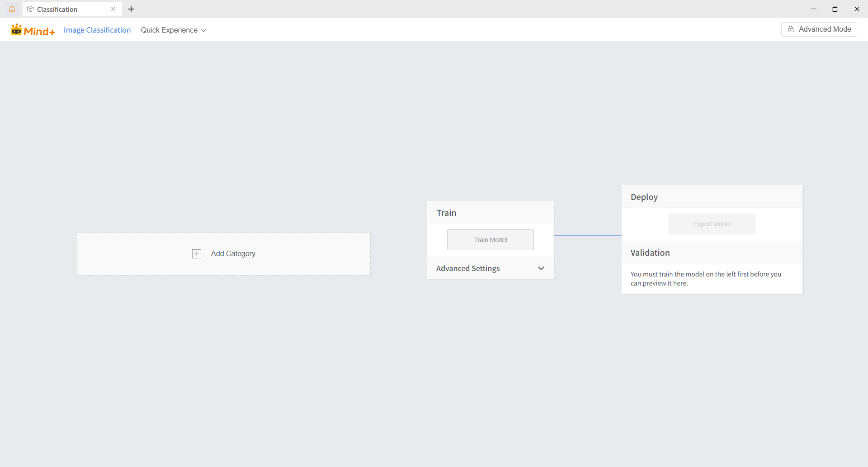Click the chevron arrow in Advanced Settings
The width and height of the screenshot is (868, 467).
pyautogui.click(x=541, y=268)
